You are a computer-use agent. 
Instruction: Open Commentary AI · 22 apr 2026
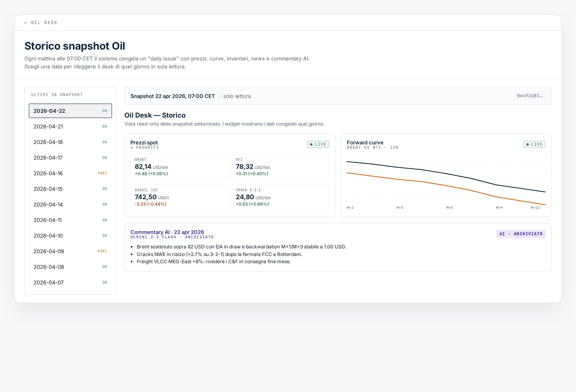167,232
